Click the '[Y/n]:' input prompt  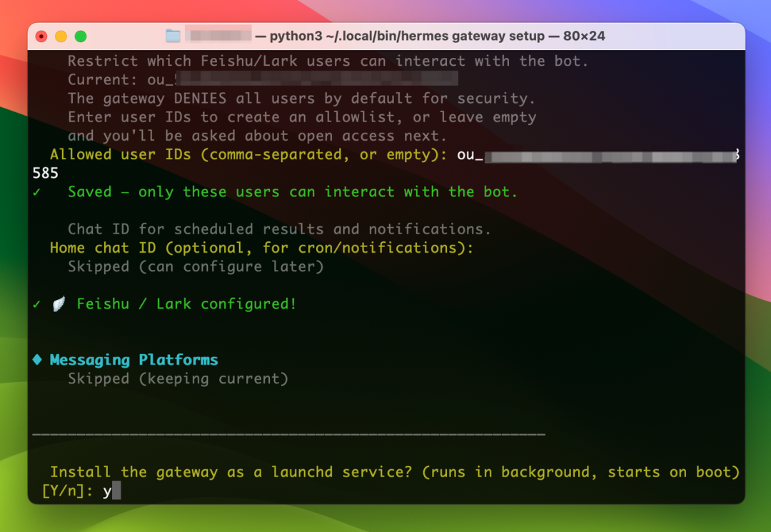(67, 491)
